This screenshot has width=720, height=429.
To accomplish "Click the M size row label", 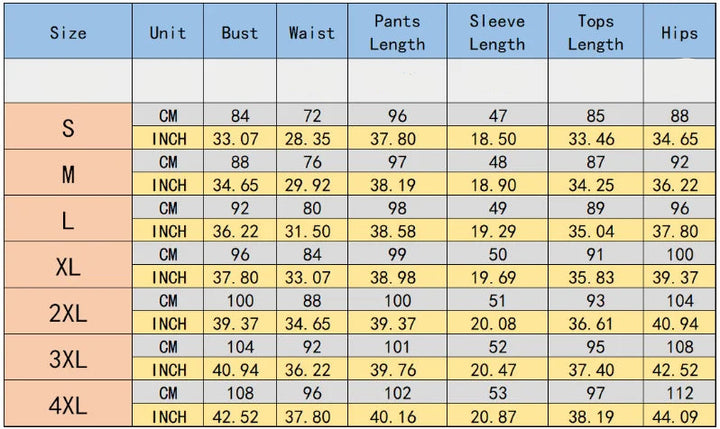I will [67, 173].
